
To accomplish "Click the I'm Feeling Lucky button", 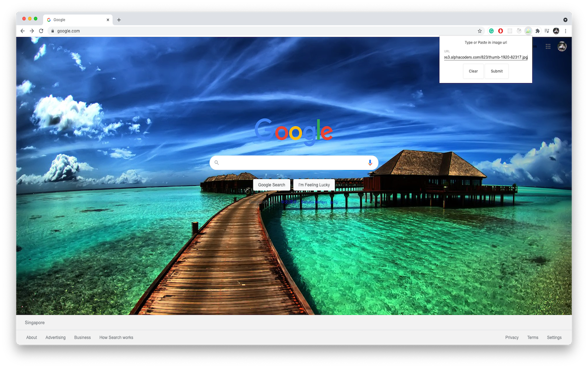I will (314, 185).
